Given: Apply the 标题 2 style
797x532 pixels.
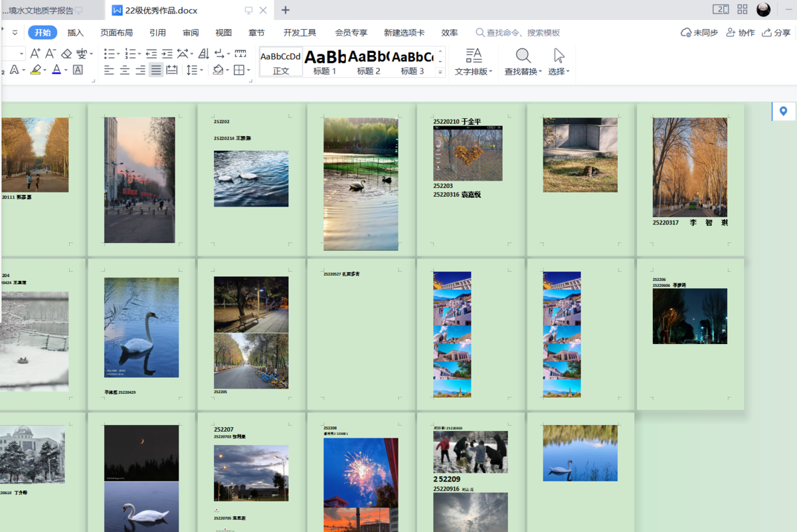Looking at the screenshot, I should tap(369, 62).
